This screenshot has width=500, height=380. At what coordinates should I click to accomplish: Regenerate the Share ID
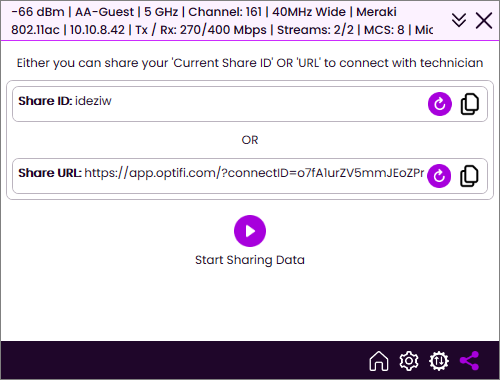(440, 104)
